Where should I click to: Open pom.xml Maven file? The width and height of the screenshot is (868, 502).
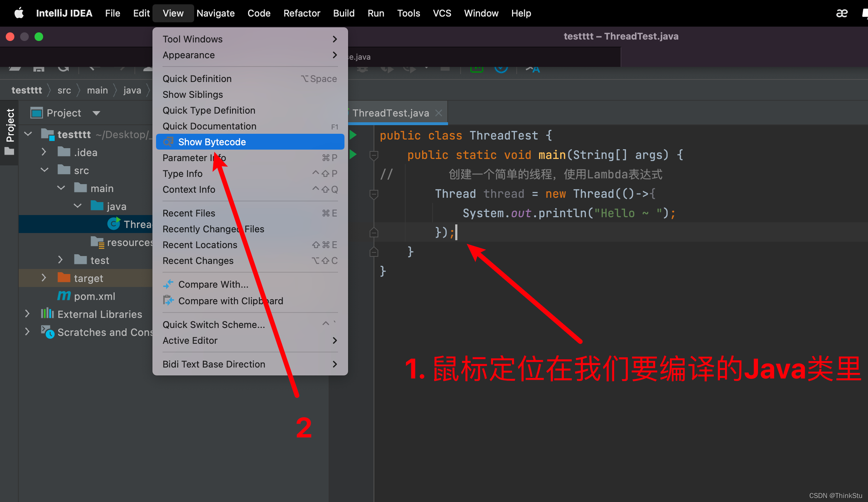pyautogui.click(x=94, y=296)
